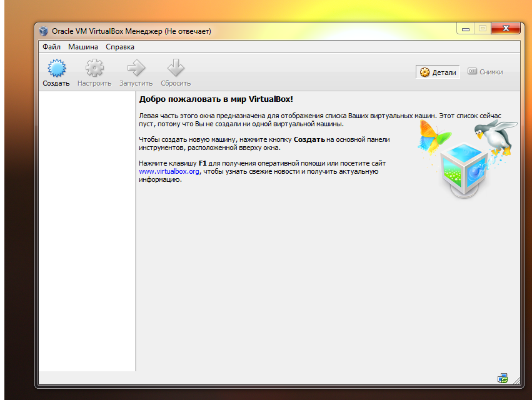Click the 'Добро пожаловать в мир VirtualBox!' heading
This screenshot has height=400, width=532.
[x=216, y=99]
